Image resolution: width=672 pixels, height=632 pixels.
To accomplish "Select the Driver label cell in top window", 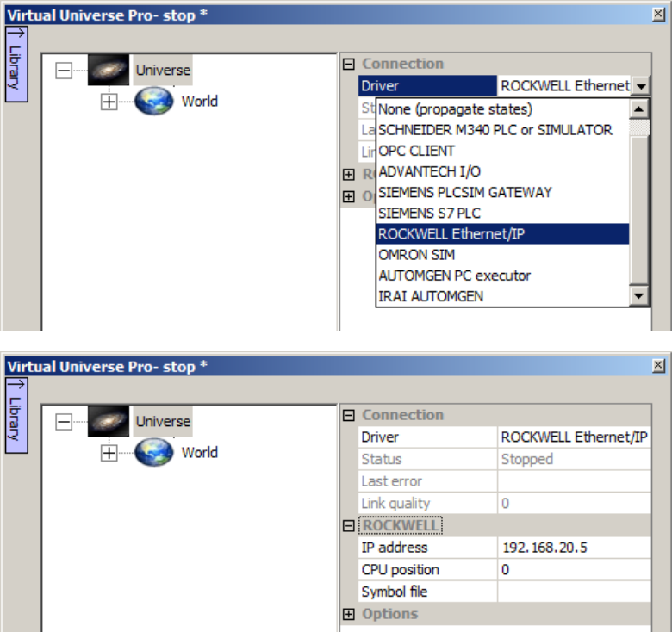I will [427, 86].
